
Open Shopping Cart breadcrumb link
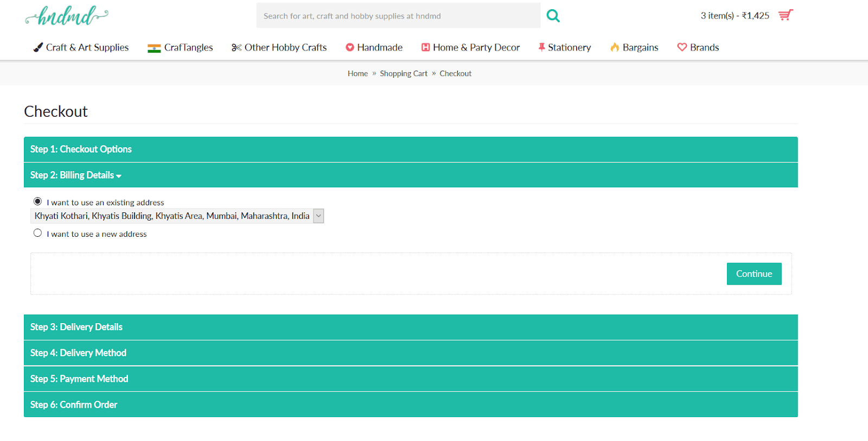(x=404, y=73)
